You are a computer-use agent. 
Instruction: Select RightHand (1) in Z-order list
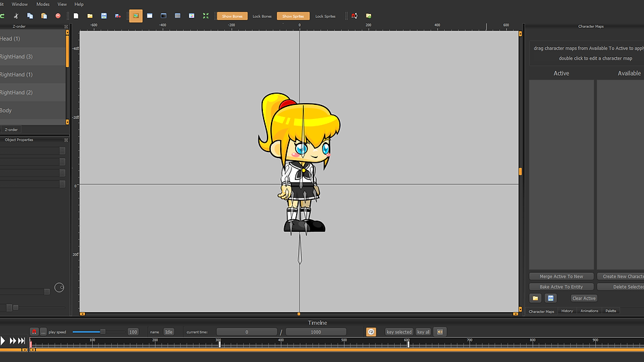[33, 75]
